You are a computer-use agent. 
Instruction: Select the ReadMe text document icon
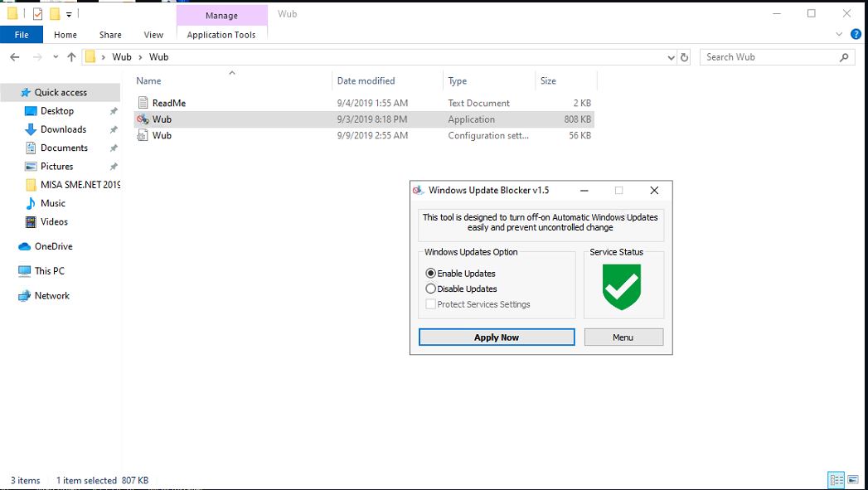point(143,103)
